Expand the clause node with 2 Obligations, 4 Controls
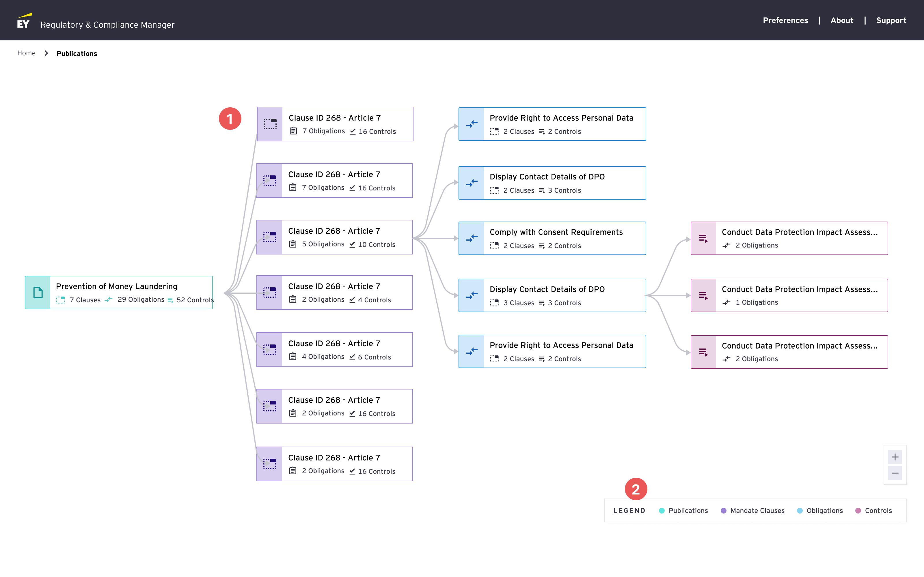 [334, 293]
